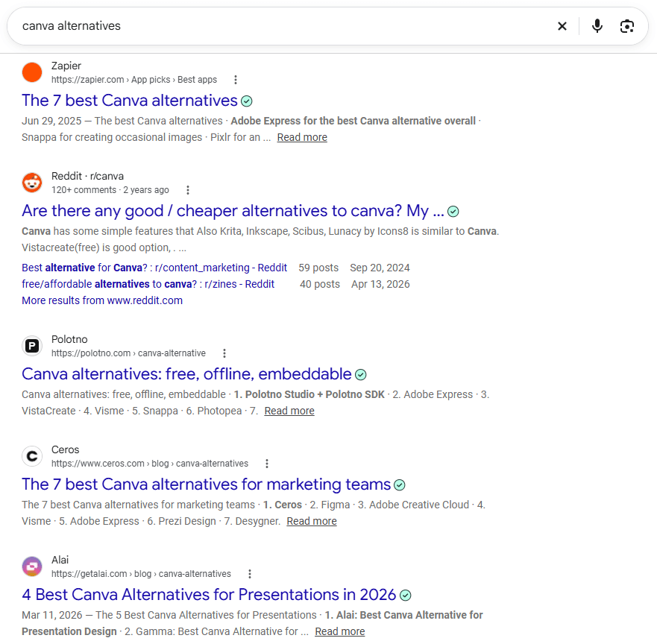The image size is (657, 644).
Task: Open the three-dot menu for Zapier result
Action: pyautogui.click(x=236, y=80)
